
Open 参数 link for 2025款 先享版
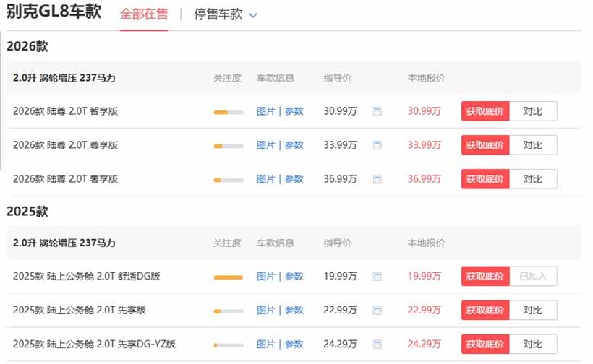click(294, 311)
